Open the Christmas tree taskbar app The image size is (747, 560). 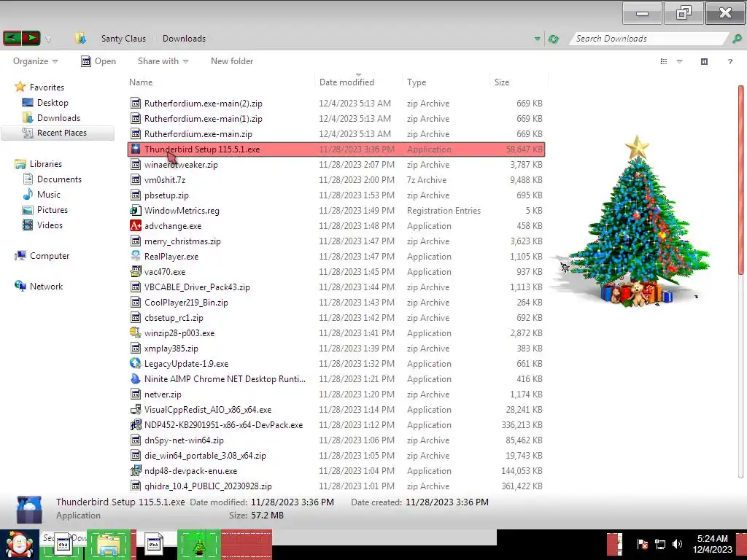(199, 545)
